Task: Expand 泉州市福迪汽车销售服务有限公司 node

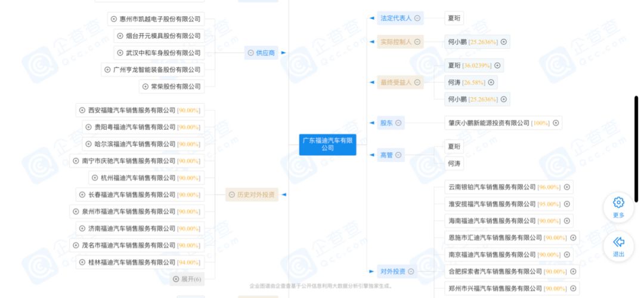Action: pos(76,211)
